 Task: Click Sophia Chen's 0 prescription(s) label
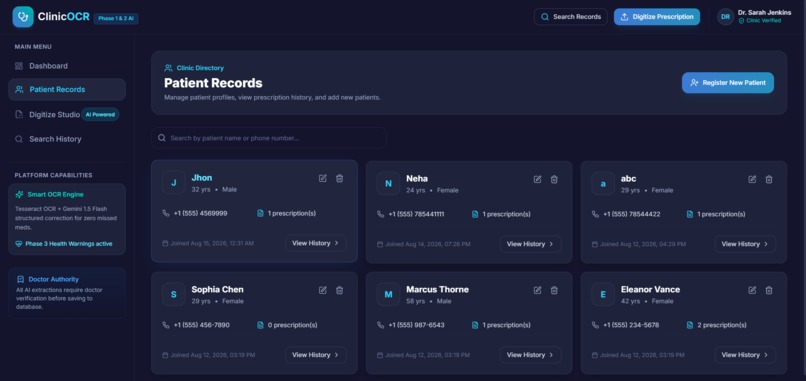pos(292,325)
